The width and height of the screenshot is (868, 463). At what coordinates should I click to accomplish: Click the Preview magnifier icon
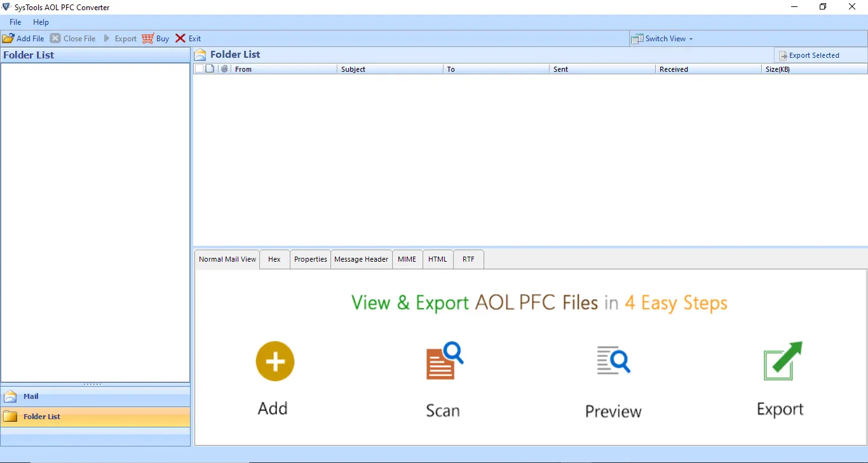point(613,359)
